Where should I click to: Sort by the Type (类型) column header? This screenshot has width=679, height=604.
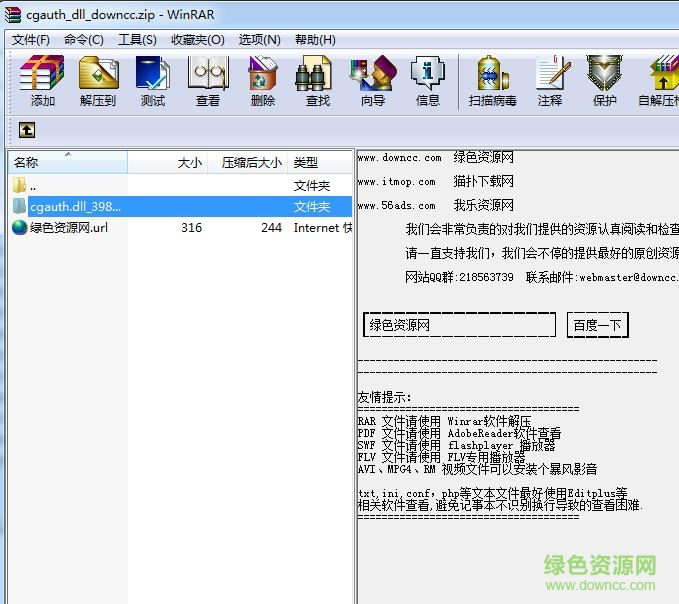tap(320, 162)
